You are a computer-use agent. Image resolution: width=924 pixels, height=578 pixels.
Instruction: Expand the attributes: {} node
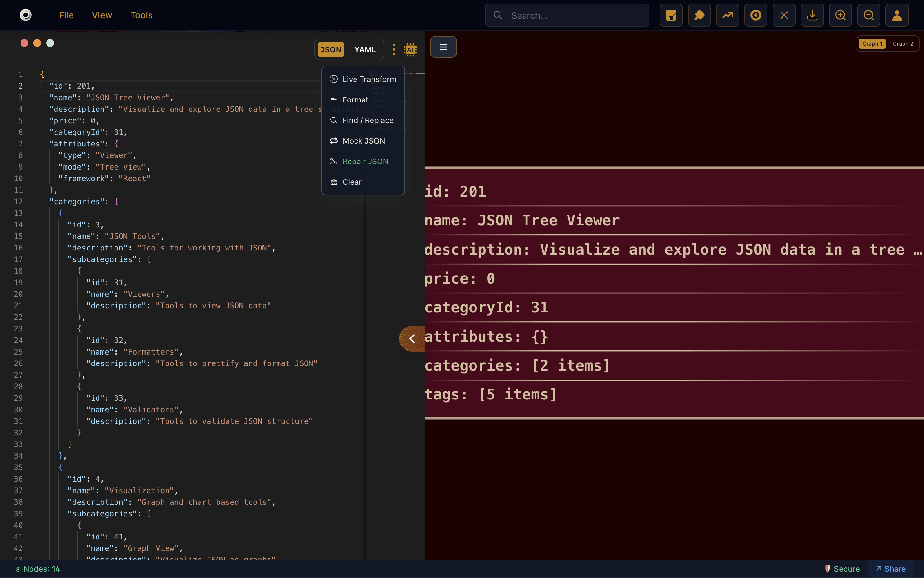tap(674, 337)
